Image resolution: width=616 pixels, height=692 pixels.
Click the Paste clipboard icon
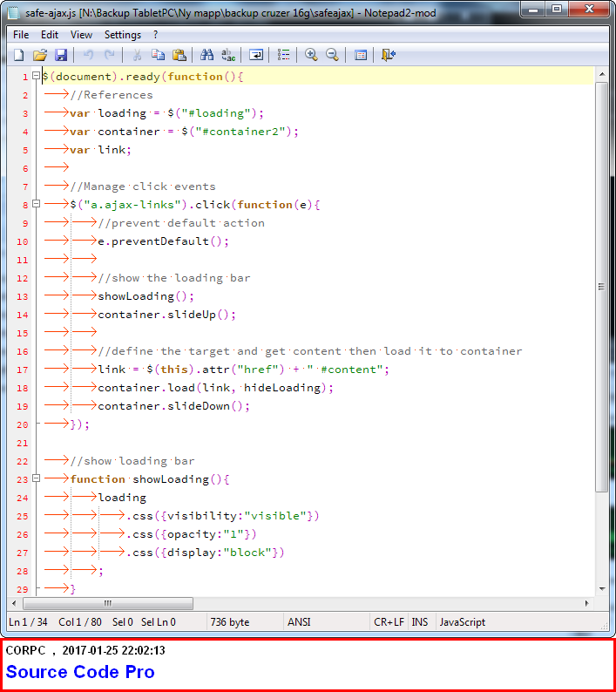click(x=179, y=55)
